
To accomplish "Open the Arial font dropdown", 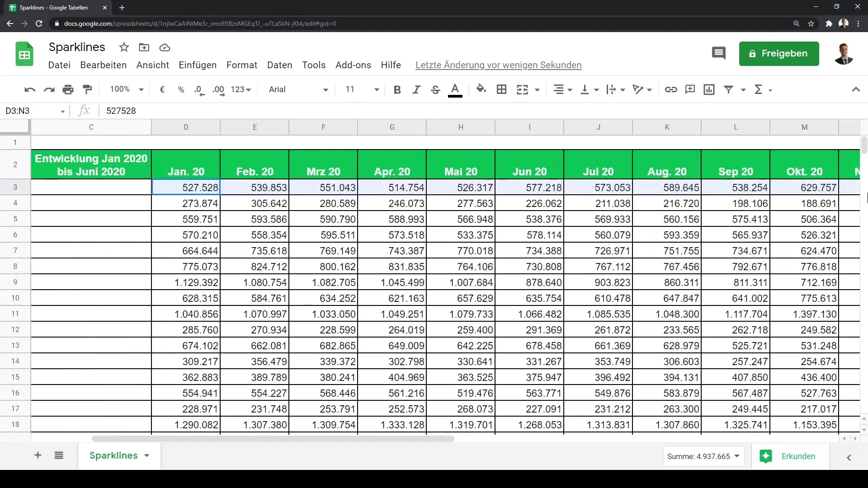I will (x=298, y=89).
